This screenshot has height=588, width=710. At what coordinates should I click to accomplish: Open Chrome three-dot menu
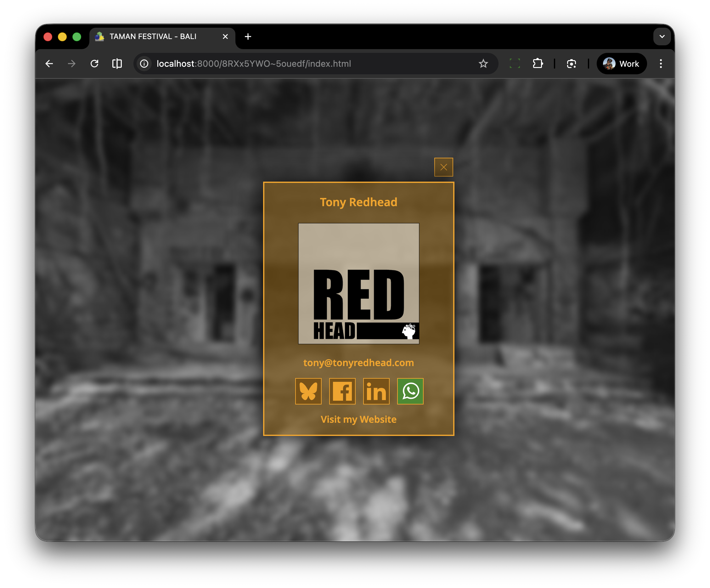pos(661,64)
